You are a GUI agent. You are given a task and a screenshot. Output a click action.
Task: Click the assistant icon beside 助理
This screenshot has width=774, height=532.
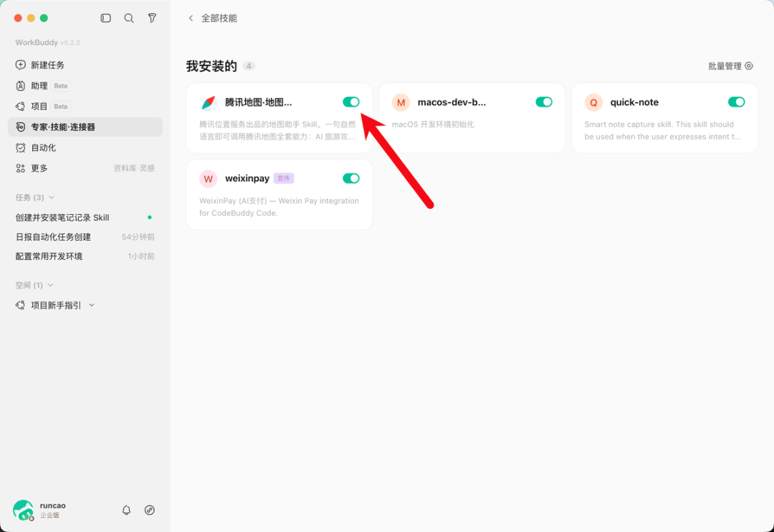[x=20, y=86]
